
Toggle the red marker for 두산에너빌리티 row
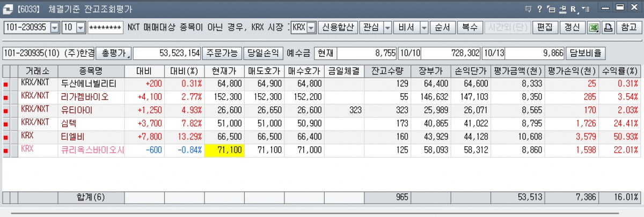coord(6,85)
